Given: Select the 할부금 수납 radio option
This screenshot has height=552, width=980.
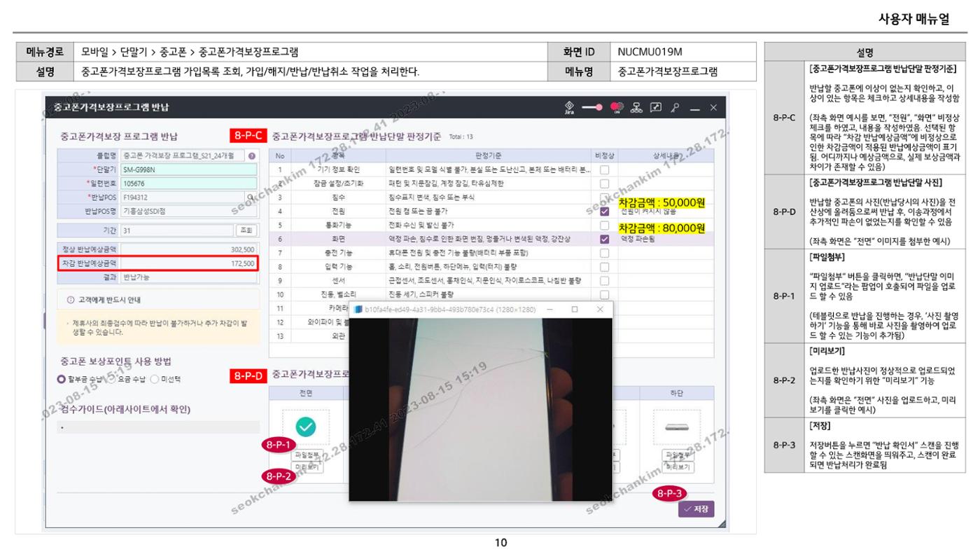Looking at the screenshot, I should [x=62, y=380].
